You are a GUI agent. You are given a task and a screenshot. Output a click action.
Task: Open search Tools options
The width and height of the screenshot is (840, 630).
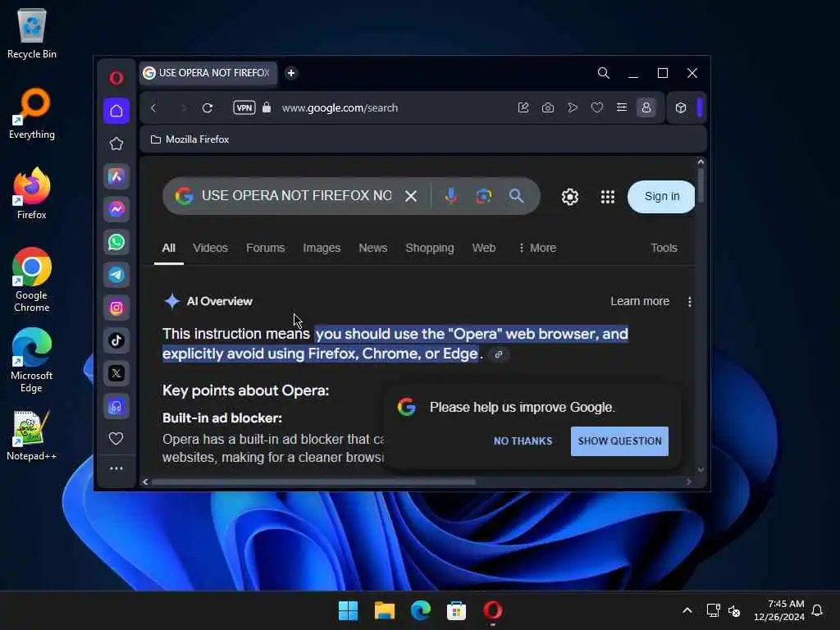coord(664,248)
